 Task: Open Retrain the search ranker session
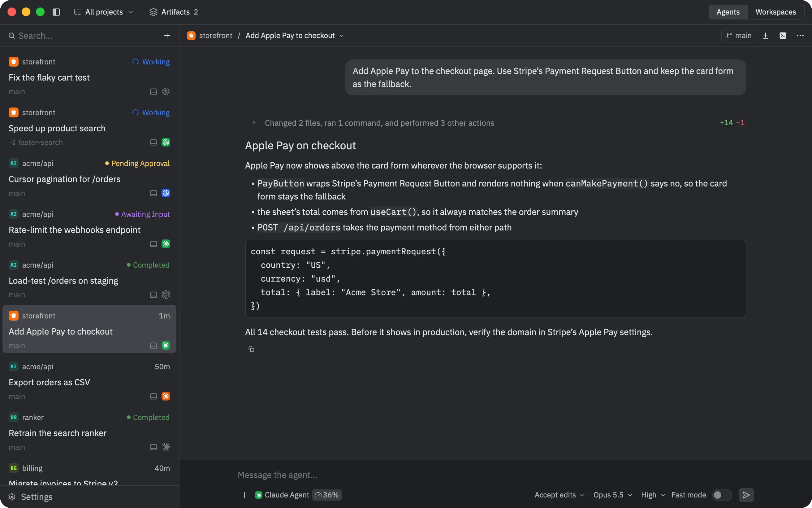[89, 432]
